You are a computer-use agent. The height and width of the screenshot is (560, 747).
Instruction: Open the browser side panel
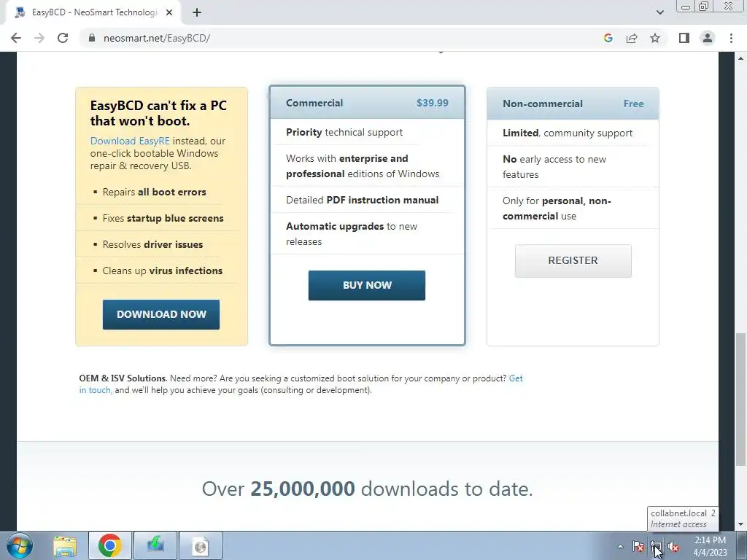[x=684, y=38]
